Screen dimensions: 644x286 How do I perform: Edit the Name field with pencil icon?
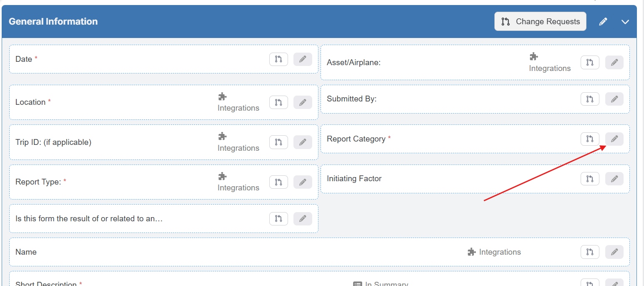614,252
